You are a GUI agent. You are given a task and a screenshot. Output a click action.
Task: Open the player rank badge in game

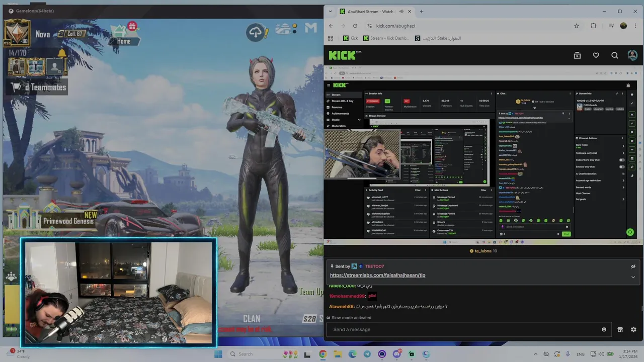[x=17, y=33]
